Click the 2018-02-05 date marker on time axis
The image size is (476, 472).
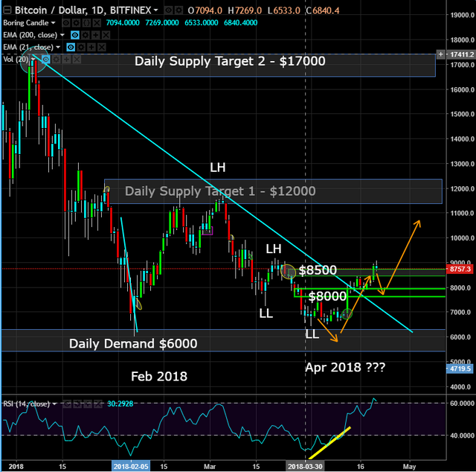[x=131, y=466]
